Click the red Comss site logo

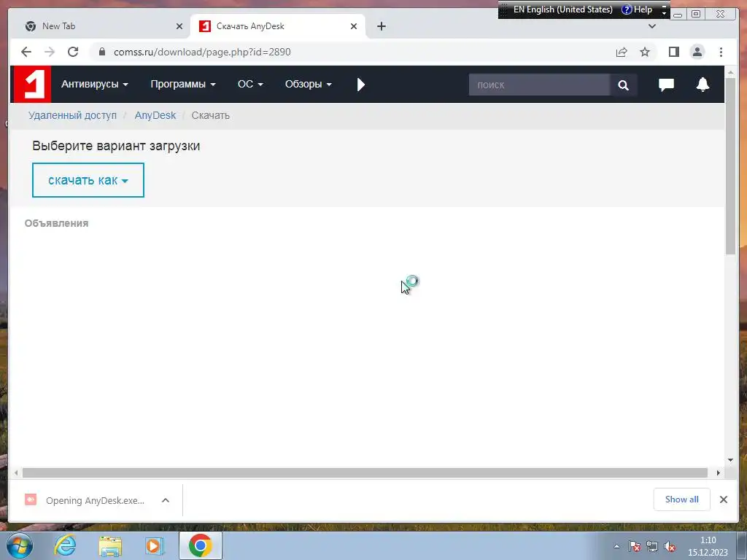[x=32, y=85]
